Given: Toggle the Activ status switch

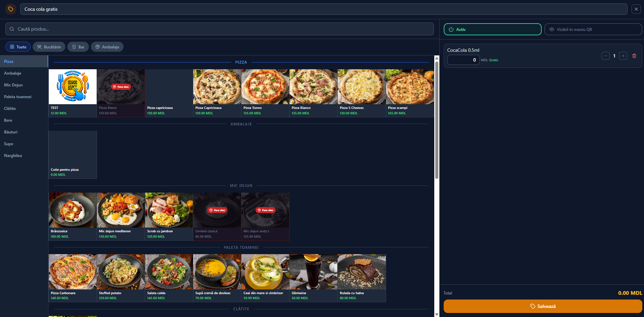Looking at the screenshot, I should [x=493, y=29].
